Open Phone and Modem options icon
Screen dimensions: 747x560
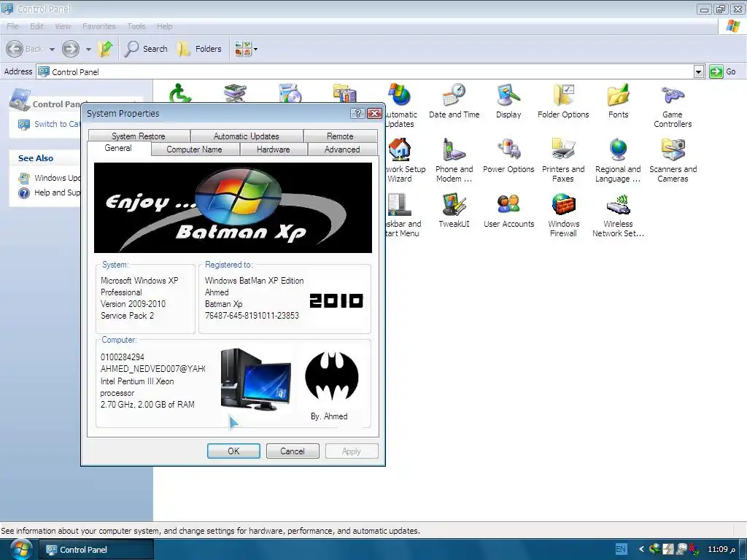tap(454, 160)
